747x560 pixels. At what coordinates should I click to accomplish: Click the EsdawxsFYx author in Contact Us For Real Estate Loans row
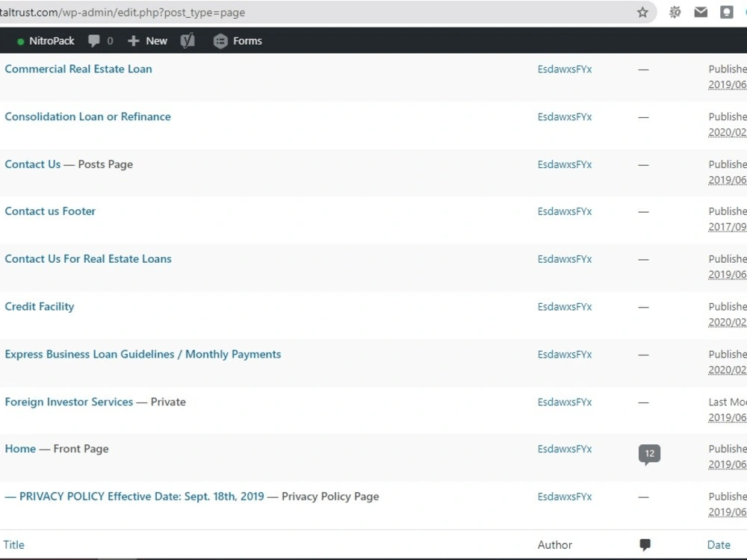click(565, 259)
